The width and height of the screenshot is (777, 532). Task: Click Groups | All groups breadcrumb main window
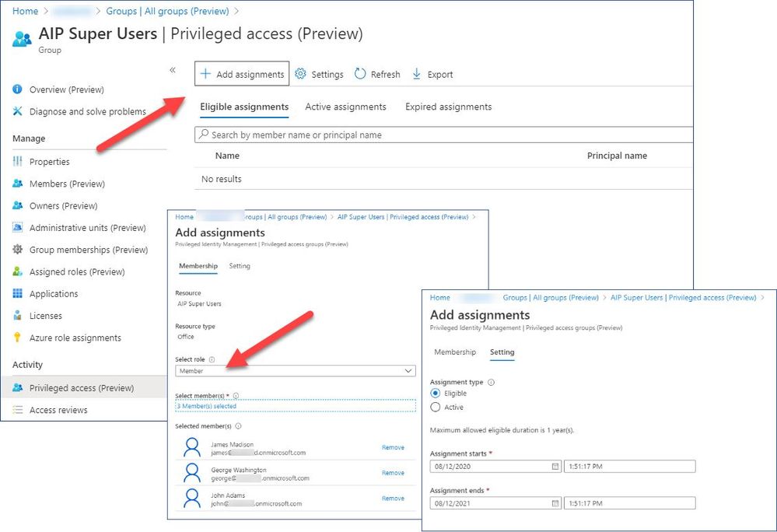pyautogui.click(x=167, y=11)
